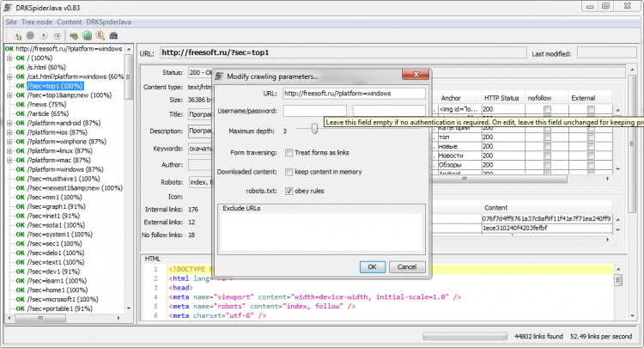
Task: Expand the /cat.html?platform=windows tree node
Action: pos(9,76)
